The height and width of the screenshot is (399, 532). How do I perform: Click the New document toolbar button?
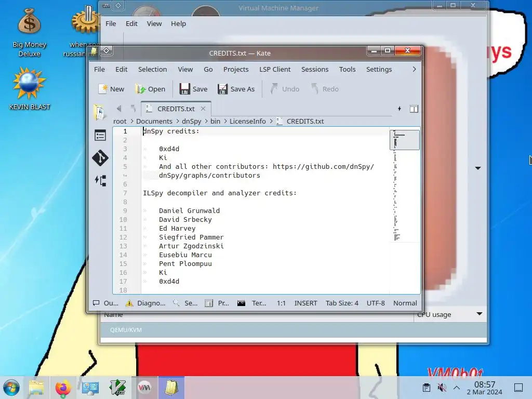[111, 89]
